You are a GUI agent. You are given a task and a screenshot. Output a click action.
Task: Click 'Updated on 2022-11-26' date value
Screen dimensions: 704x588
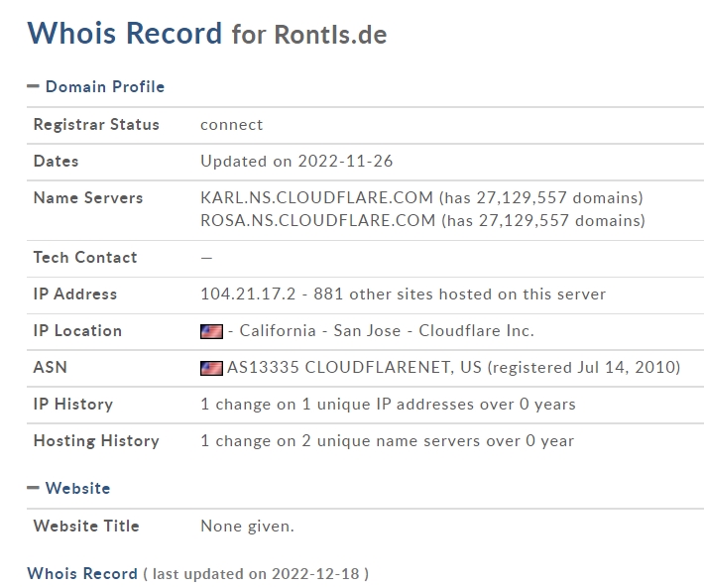tap(296, 162)
